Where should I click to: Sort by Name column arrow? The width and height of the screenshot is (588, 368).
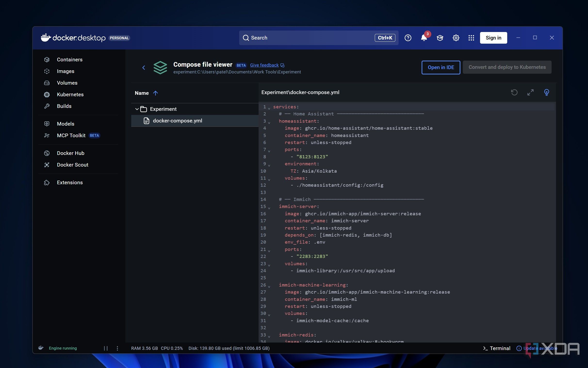(x=155, y=93)
